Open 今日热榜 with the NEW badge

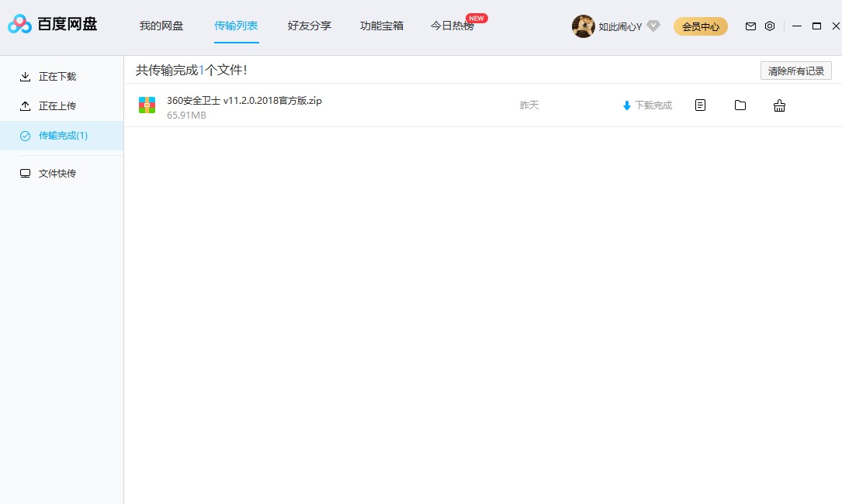pyautogui.click(x=452, y=25)
